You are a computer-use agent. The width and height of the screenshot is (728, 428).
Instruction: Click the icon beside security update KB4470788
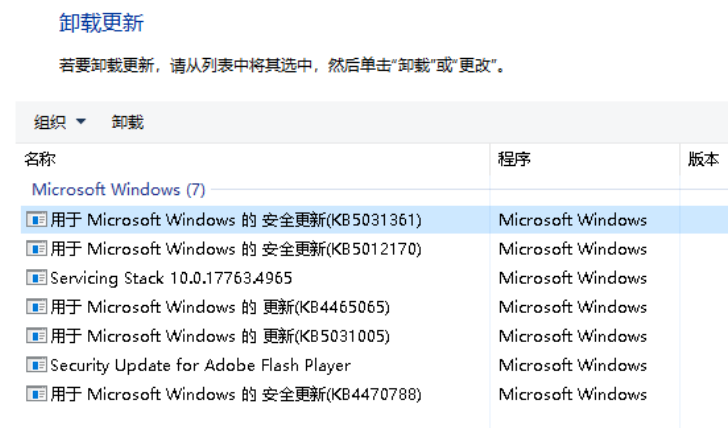(x=37, y=394)
